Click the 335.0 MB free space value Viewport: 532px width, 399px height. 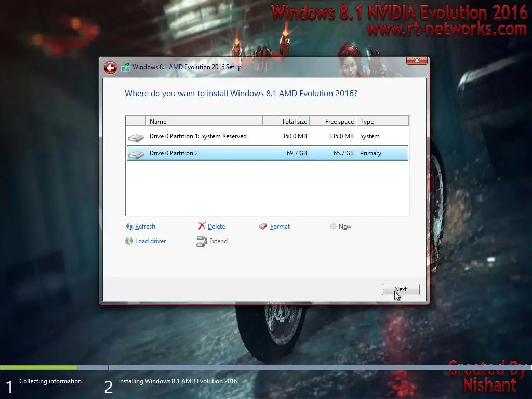click(341, 136)
